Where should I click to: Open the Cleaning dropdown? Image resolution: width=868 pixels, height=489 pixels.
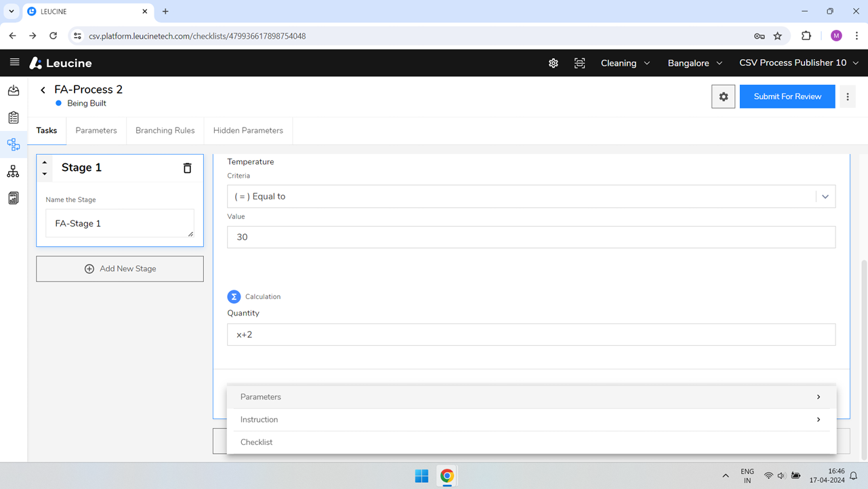(x=625, y=63)
